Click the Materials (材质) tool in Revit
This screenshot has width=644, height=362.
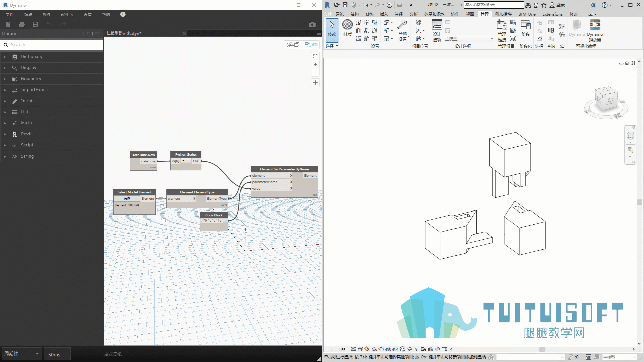(347, 28)
